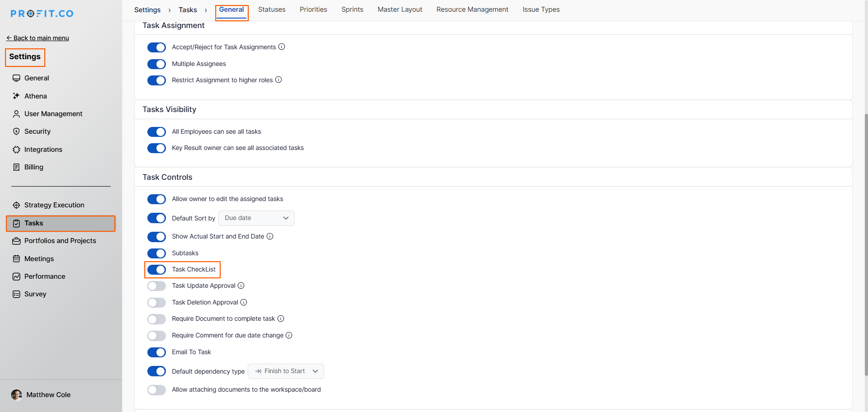
Task: Click Matthew Cole user name
Action: 48,395
